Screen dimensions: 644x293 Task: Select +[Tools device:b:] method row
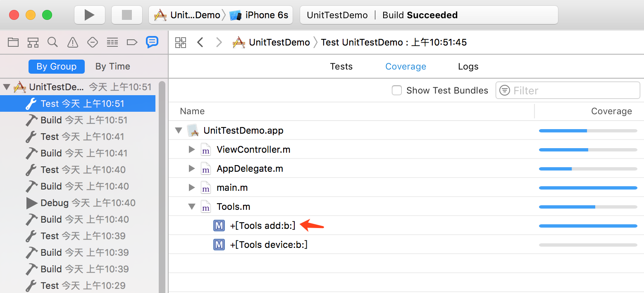click(x=406, y=245)
